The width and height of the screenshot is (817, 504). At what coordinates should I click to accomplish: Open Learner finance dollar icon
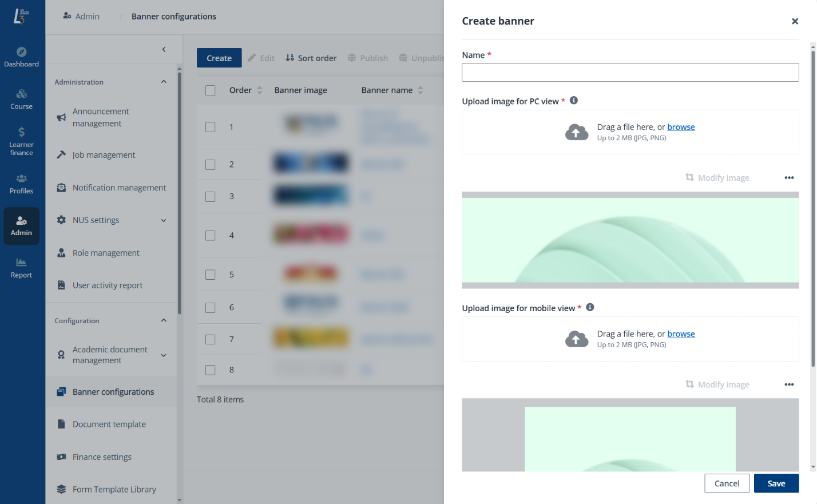click(21, 132)
